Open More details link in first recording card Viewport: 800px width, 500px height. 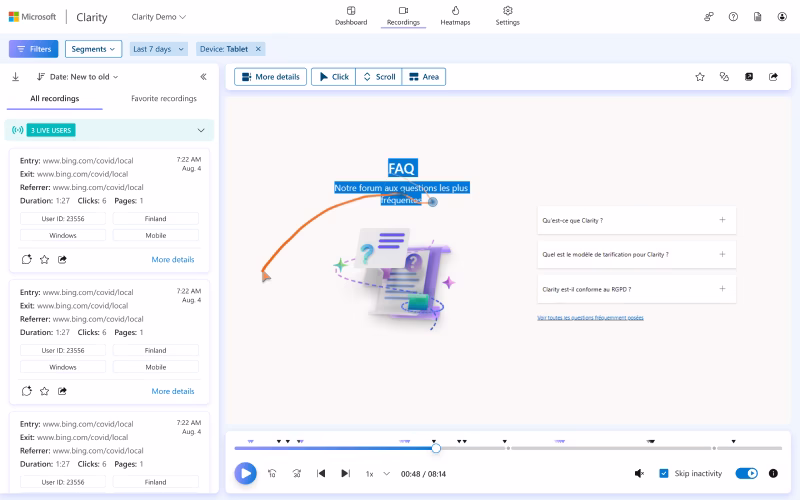[x=173, y=259]
